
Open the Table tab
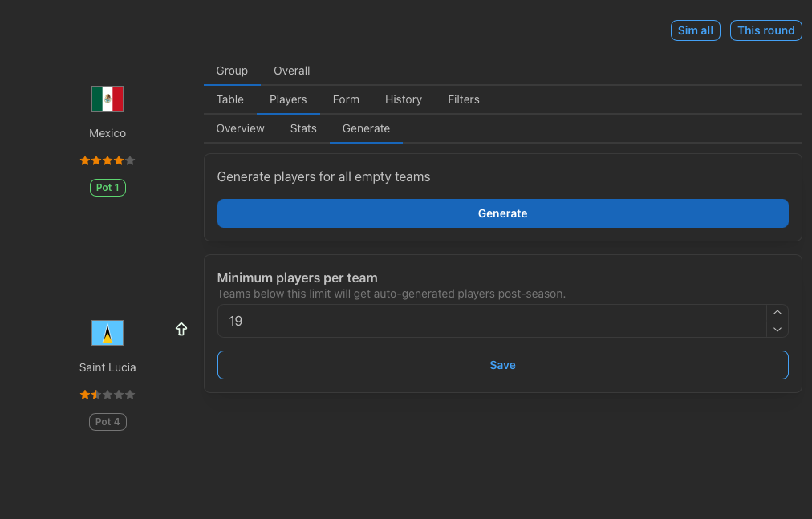pos(230,99)
